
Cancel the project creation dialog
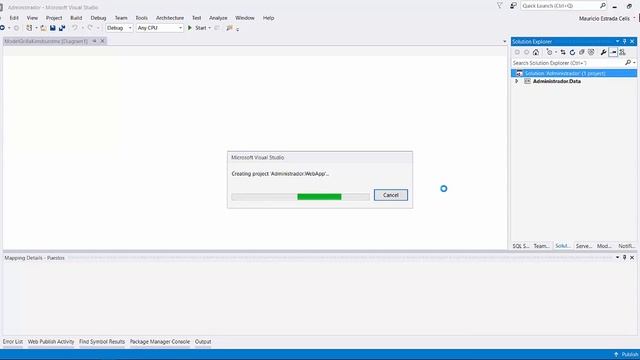[x=391, y=195]
